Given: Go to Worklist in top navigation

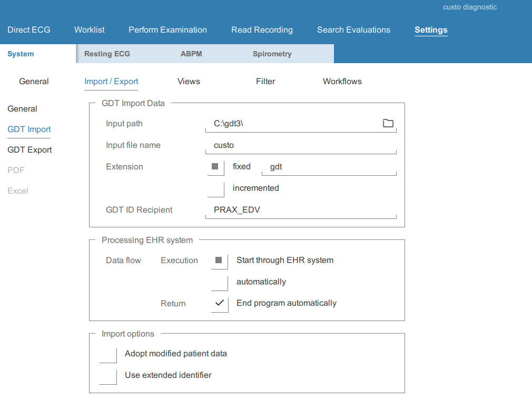Looking at the screenshot, I should (90, 30).
